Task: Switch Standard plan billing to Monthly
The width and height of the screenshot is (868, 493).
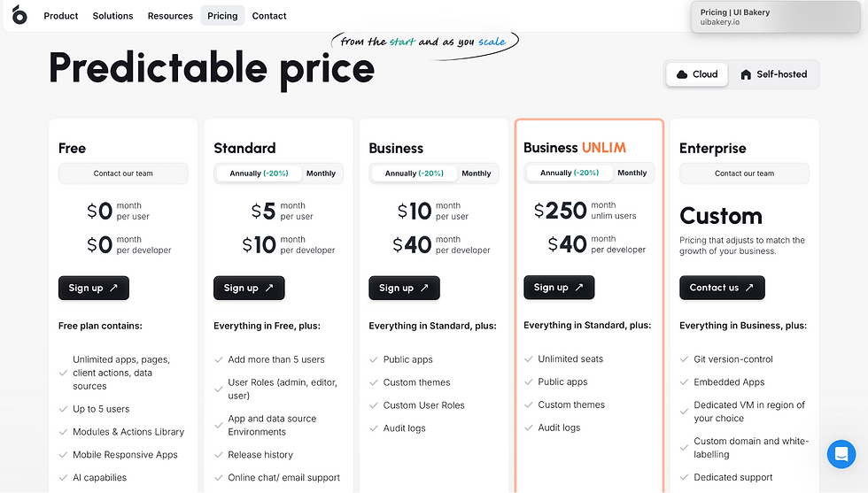Action: pyautogui.click(x=321, y=173)
